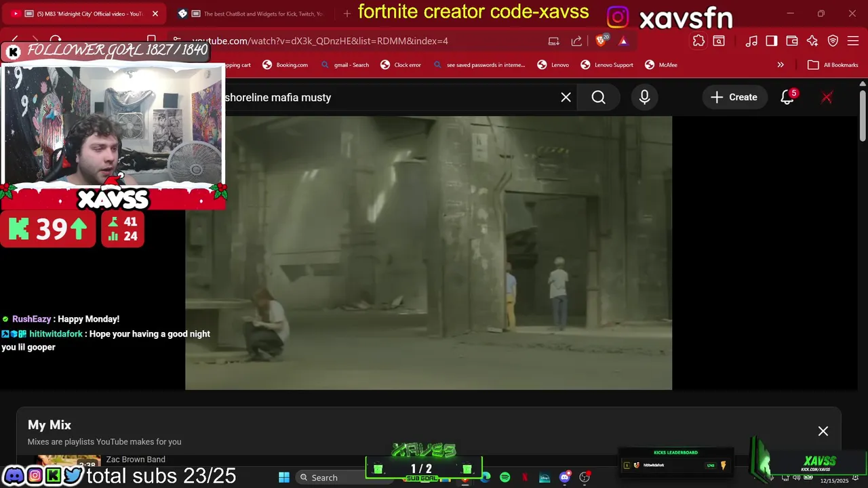Click the page vertical scrollbar
The height and width of the screenshot is (488, 868).
pos(863,115)
